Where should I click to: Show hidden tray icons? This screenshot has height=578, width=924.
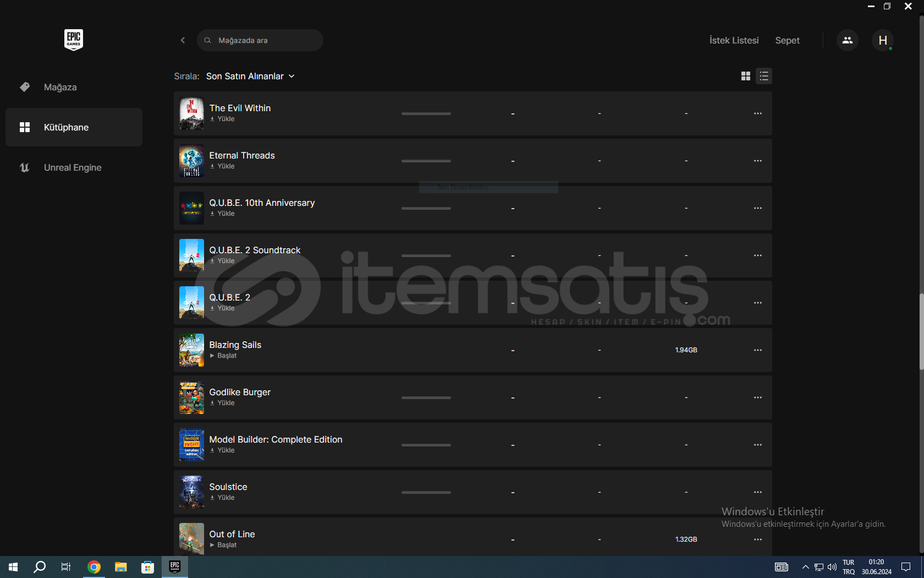pyautogui.click(x=805, y=567)
